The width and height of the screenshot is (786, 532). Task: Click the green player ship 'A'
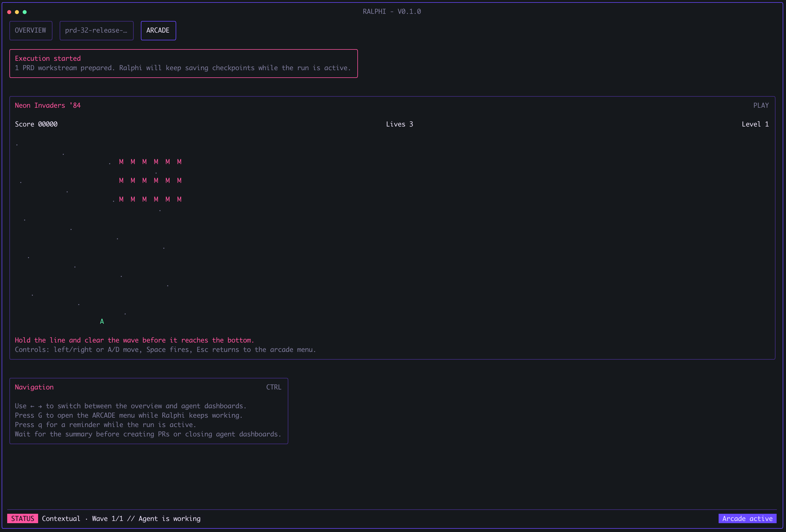pos(102,322)
